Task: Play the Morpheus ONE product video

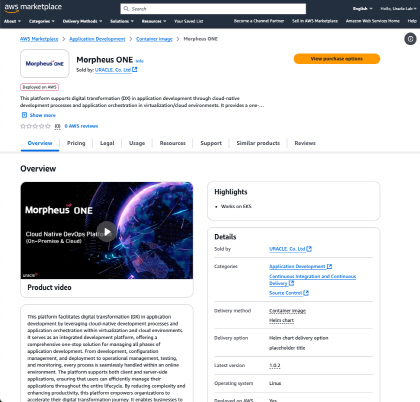Action: coord(107,231)
